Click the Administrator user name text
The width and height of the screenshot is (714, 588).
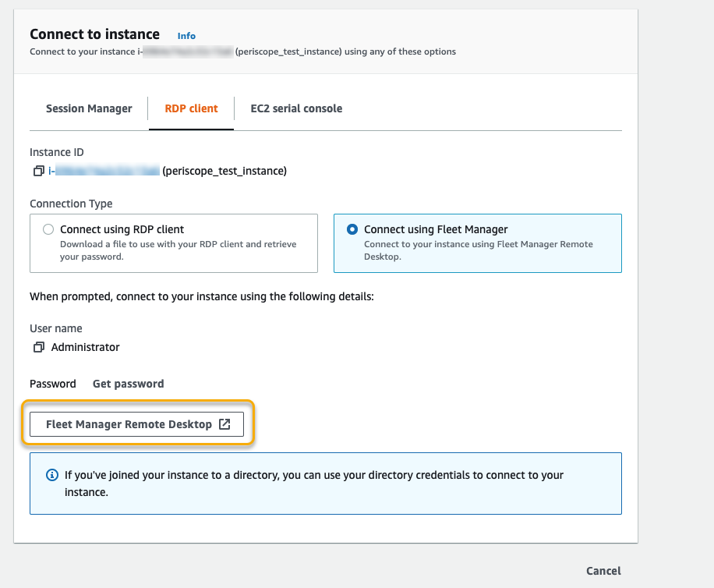pyautogui.click(x=86, y=347)
